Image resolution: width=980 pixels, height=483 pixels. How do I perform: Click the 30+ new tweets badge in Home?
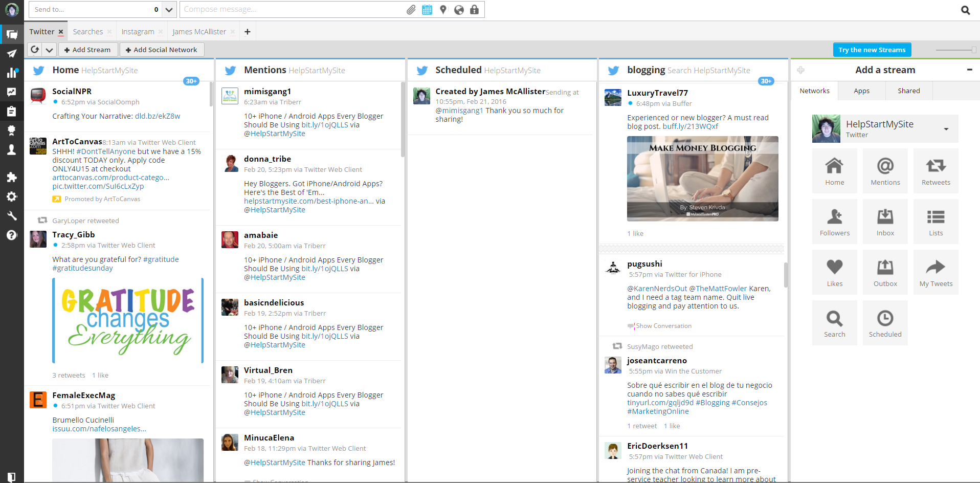click(191, 81)
